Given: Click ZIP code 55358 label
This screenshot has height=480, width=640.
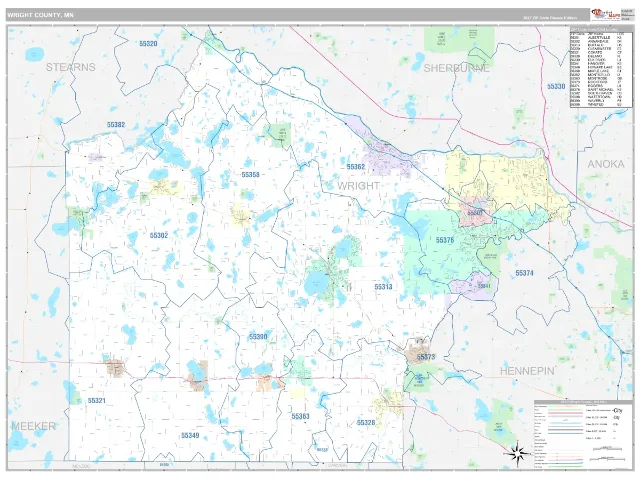Looking at the screenshot, I should click(250, 174).
